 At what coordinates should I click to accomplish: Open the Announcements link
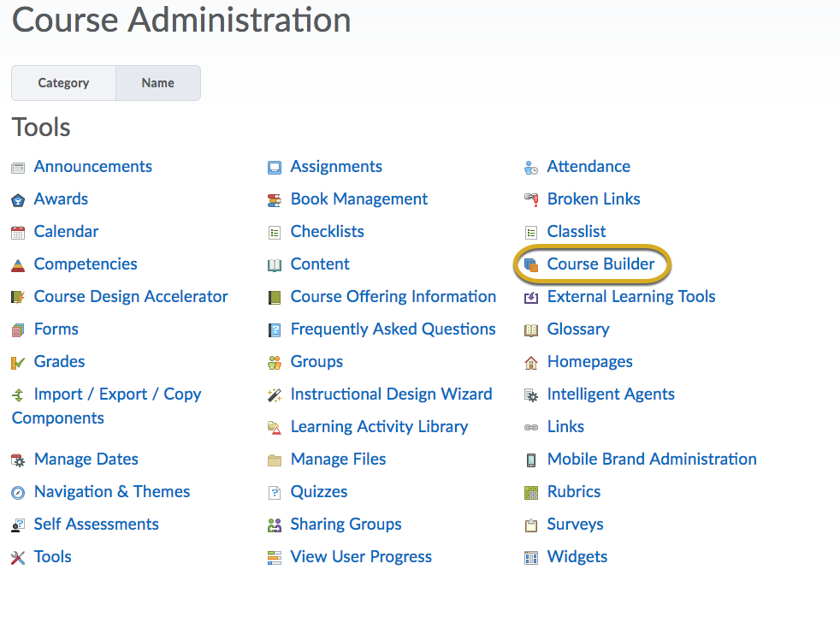(92, 167)
